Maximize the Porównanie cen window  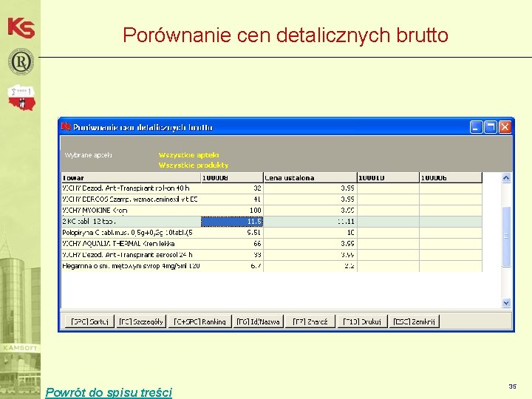tap(491, 127)
